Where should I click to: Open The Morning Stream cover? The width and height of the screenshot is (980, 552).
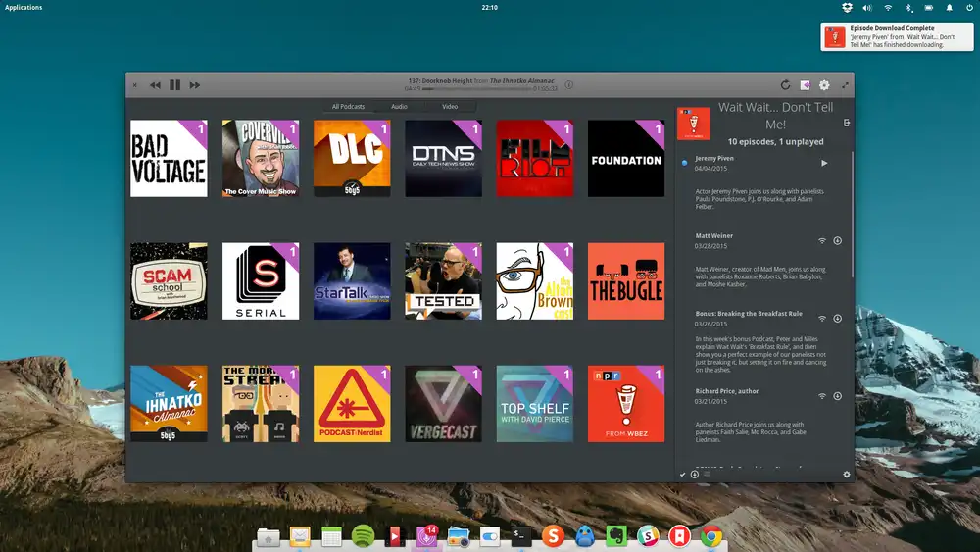coord(261,404)
